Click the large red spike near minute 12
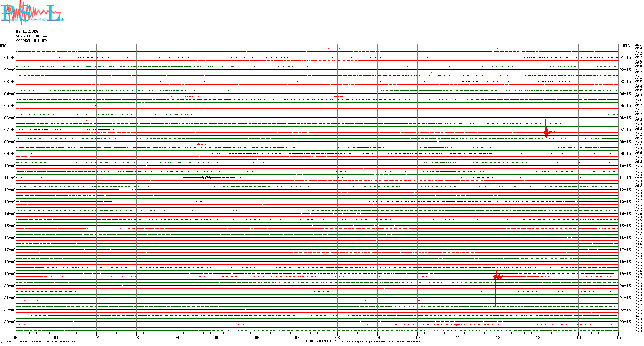Image resolution: width=644 pixels, height=346 pixels. 496,276
